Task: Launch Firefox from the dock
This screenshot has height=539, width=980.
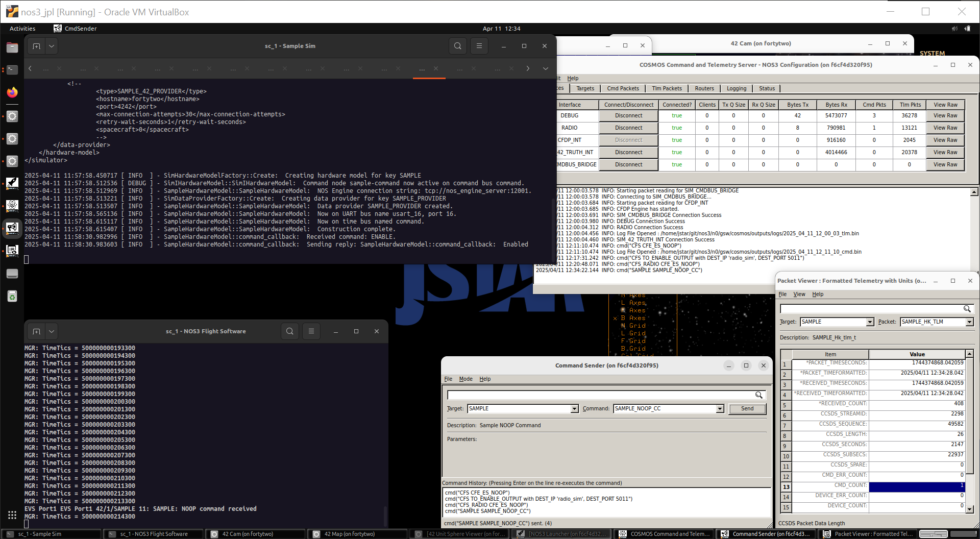Action: click(x=12, y=92)
